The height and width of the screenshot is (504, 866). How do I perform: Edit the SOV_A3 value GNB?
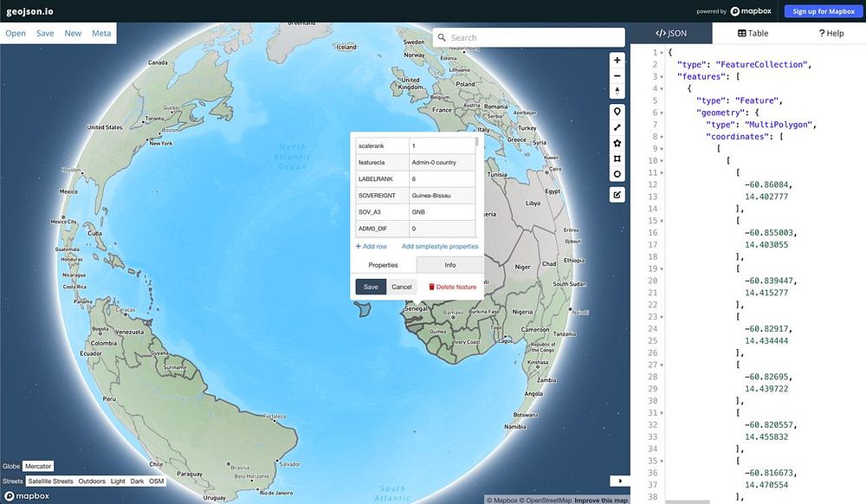442,212
